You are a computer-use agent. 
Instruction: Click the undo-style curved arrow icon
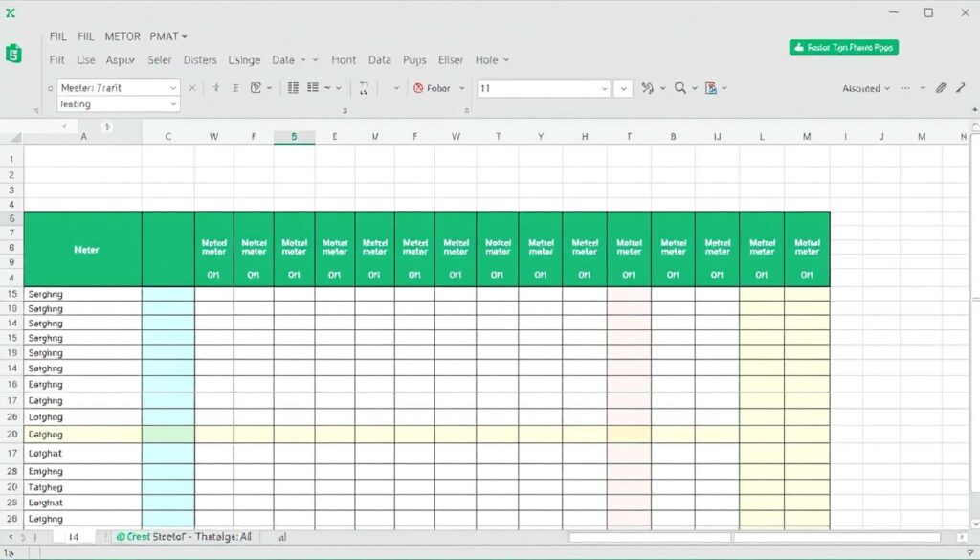point(648,88)
